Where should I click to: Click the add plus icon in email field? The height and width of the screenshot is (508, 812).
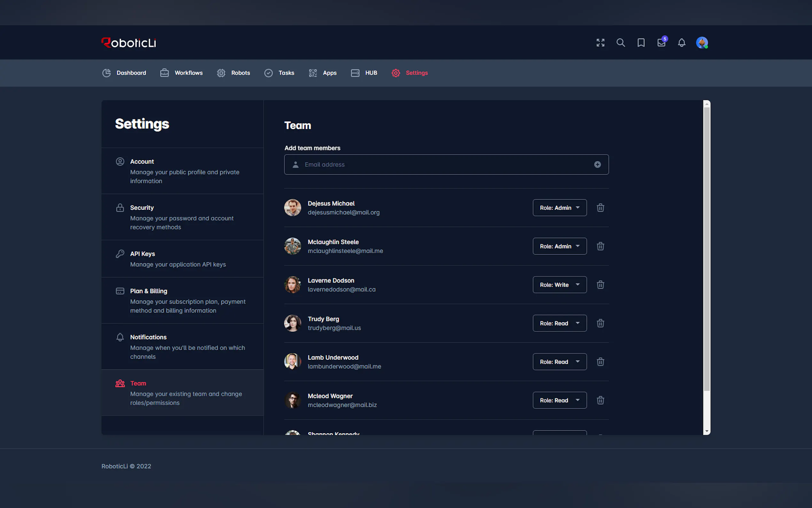[597, 164]
